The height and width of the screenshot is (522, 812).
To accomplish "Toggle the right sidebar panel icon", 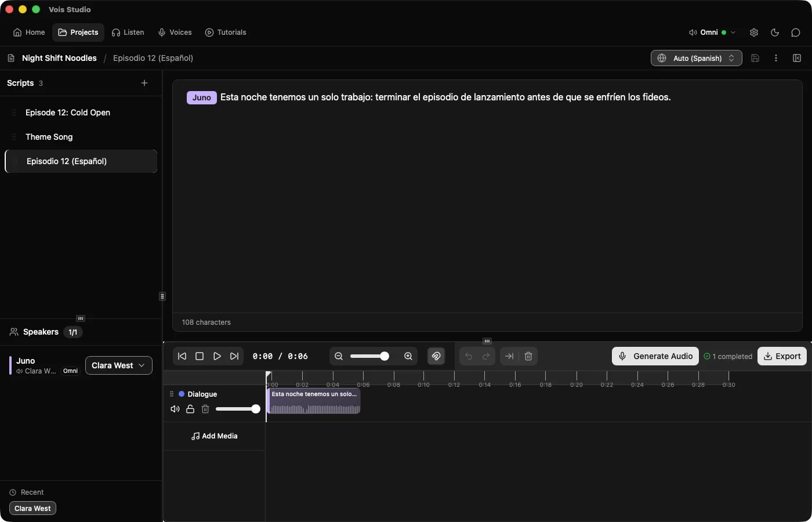I will point(797,58).
